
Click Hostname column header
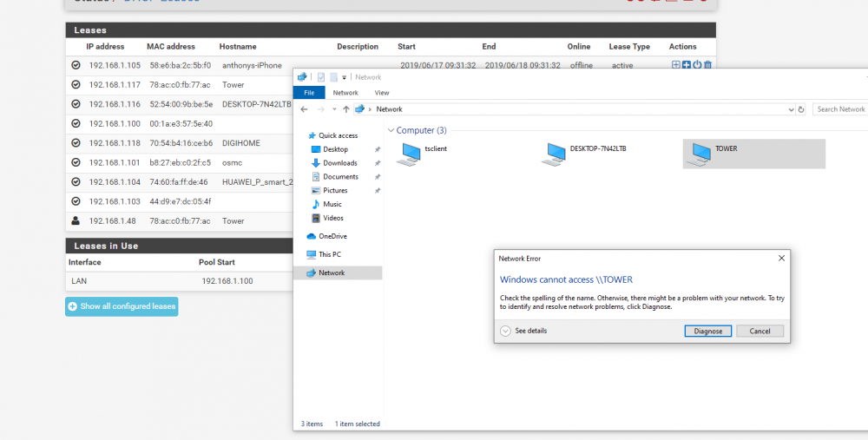[238, 47]
